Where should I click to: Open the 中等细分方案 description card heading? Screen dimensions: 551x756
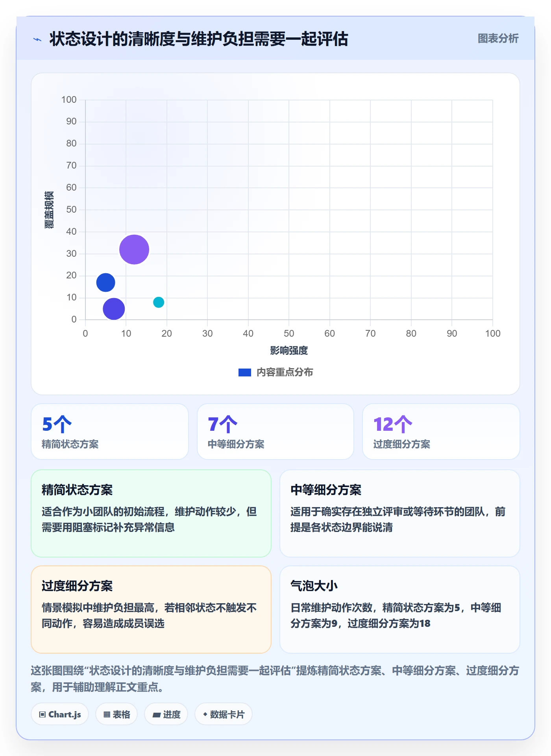(326, 490)
